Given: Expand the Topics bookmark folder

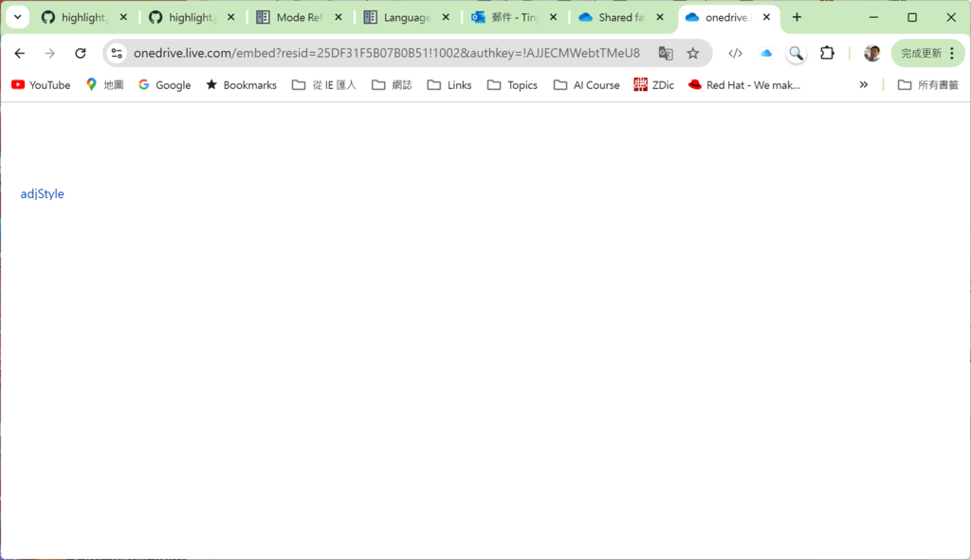Looking at the screenshot, I should click(x=512, y=84).
